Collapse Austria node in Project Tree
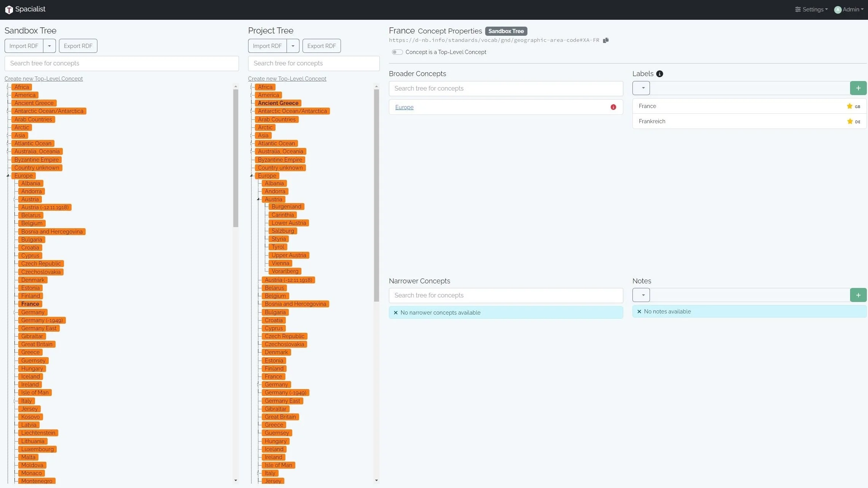This screenshot has height=488, width=868. [x=258, y=199]
